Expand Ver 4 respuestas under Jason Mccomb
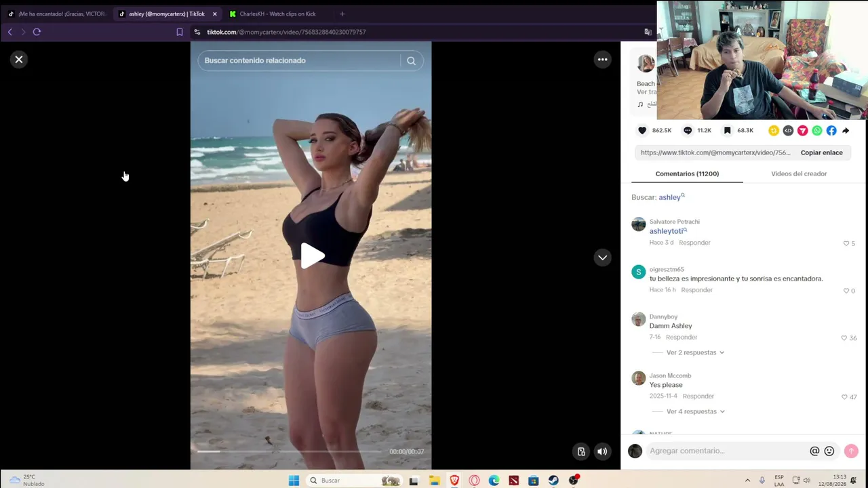Viewport: 868px width, 488px height. pos(696,411)
